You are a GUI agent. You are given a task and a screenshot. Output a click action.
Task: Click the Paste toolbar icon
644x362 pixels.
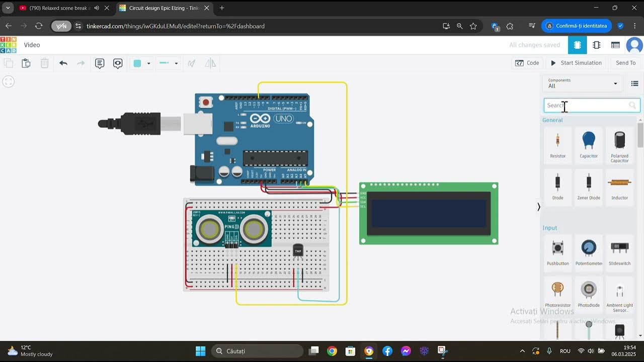click(26, 63)
